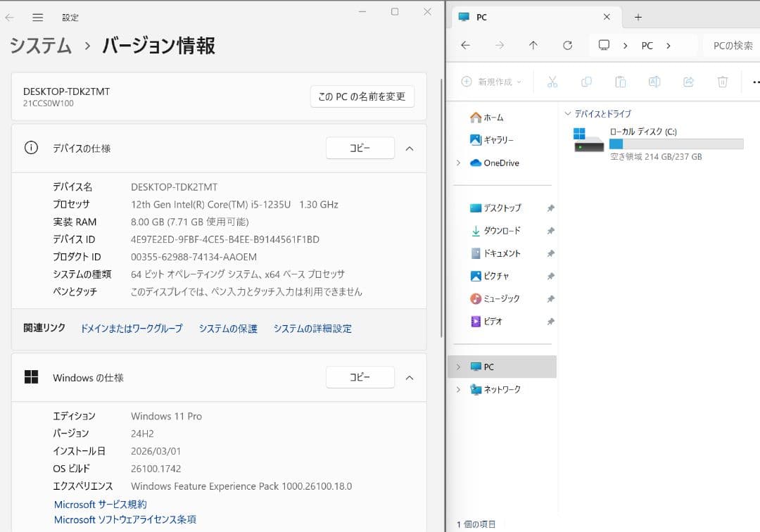This screenshot has height=532, width=760.
Task: Expand OneDrive tree node arrow
Action: [x=458, y=163]
